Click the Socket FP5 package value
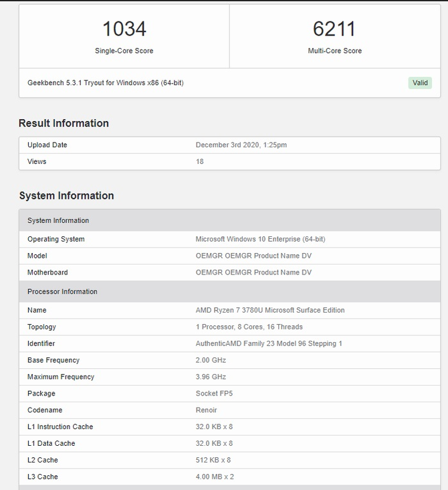 coord(215,394)
